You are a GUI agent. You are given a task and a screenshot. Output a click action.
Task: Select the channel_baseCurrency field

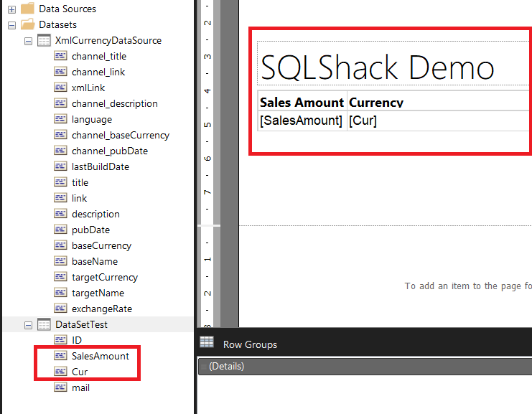point(121,136)
